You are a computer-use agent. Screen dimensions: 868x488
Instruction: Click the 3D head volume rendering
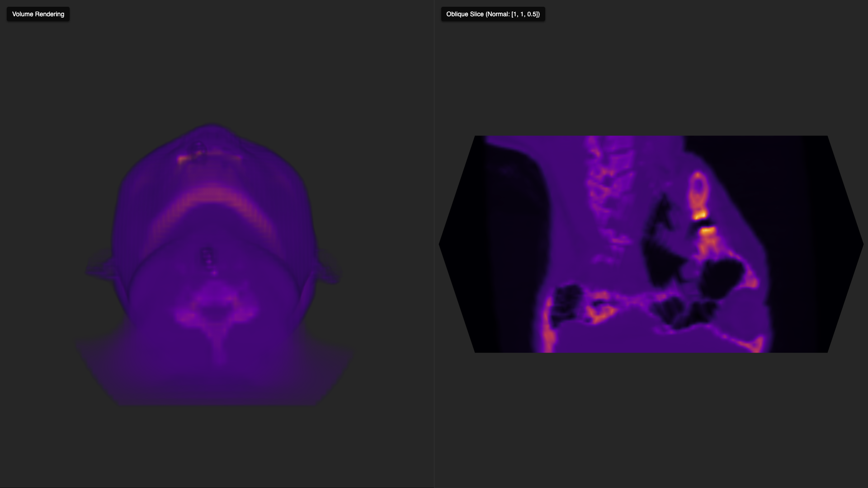point(214,264)
